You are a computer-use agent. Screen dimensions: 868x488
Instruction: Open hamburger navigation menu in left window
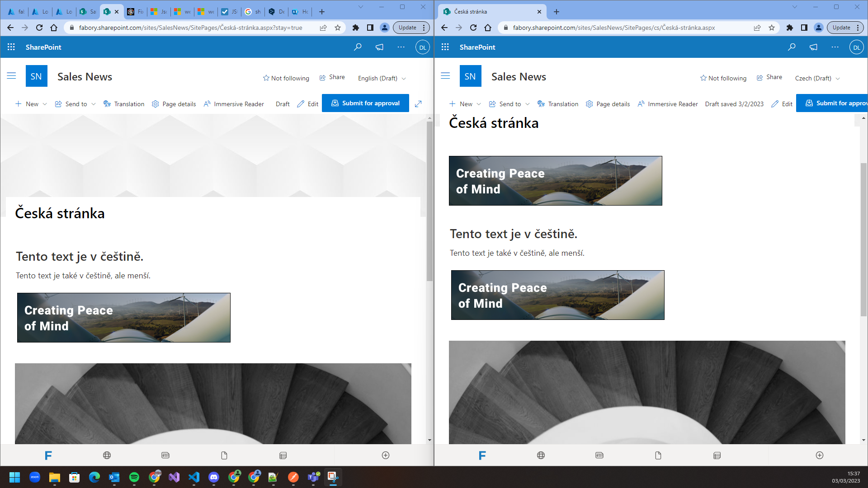[x=11, y=76]
